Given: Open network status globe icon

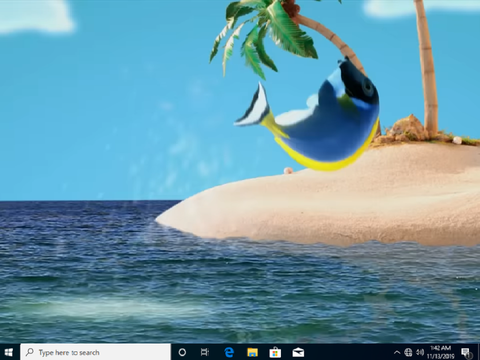Looking at the screenshot, I should coord(408,352).
